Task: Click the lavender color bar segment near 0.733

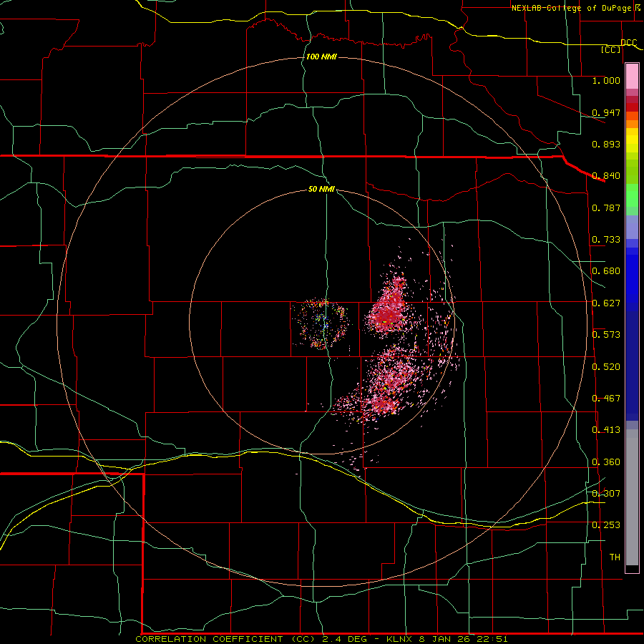Action: 632,227
